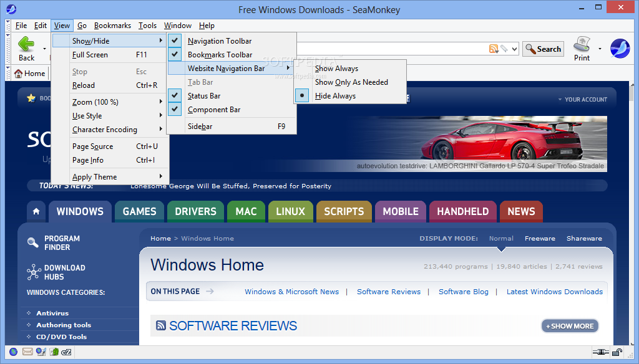Screen dimensions: 639x364
Task: Open Latest Windows Downloads link
Action: 554,292
